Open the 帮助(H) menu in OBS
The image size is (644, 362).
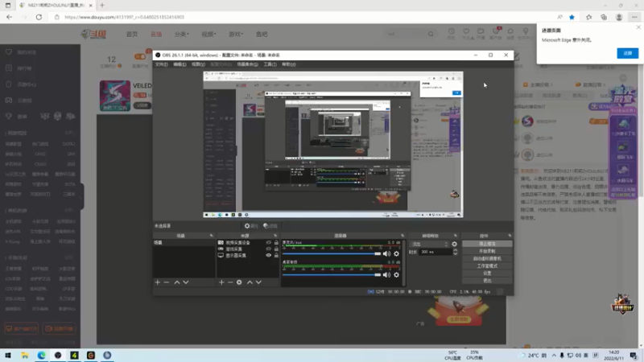[289, 64]
